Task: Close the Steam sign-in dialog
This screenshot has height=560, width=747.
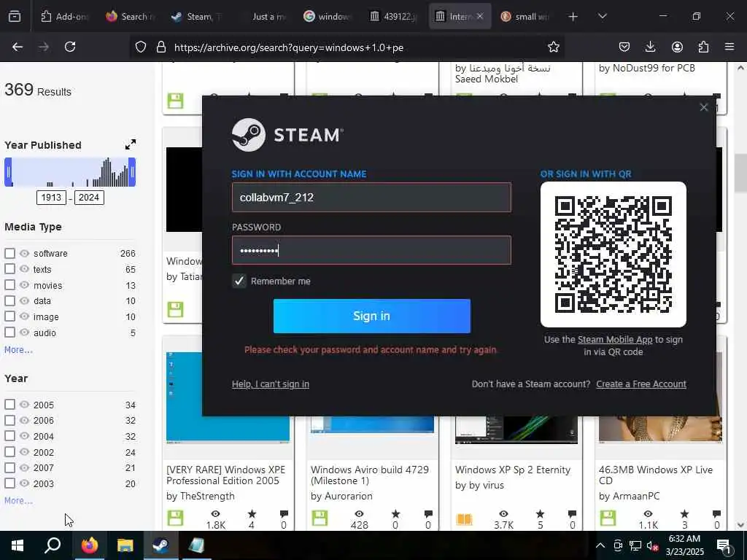Action: coord(704,107)
